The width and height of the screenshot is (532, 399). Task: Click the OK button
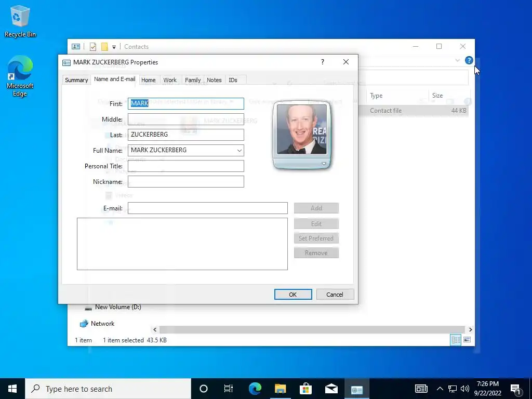tap(293, 295)
